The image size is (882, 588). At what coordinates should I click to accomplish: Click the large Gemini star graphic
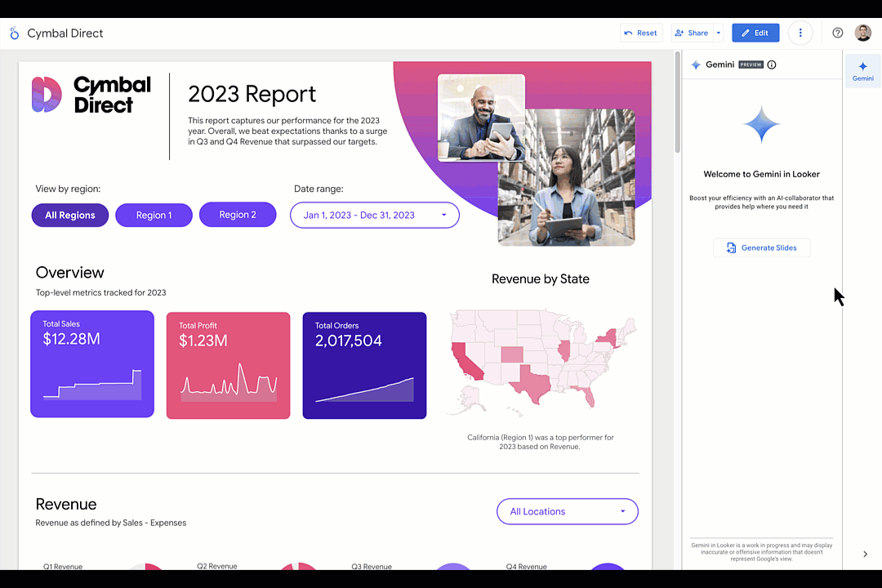click(x=762, y=124)
